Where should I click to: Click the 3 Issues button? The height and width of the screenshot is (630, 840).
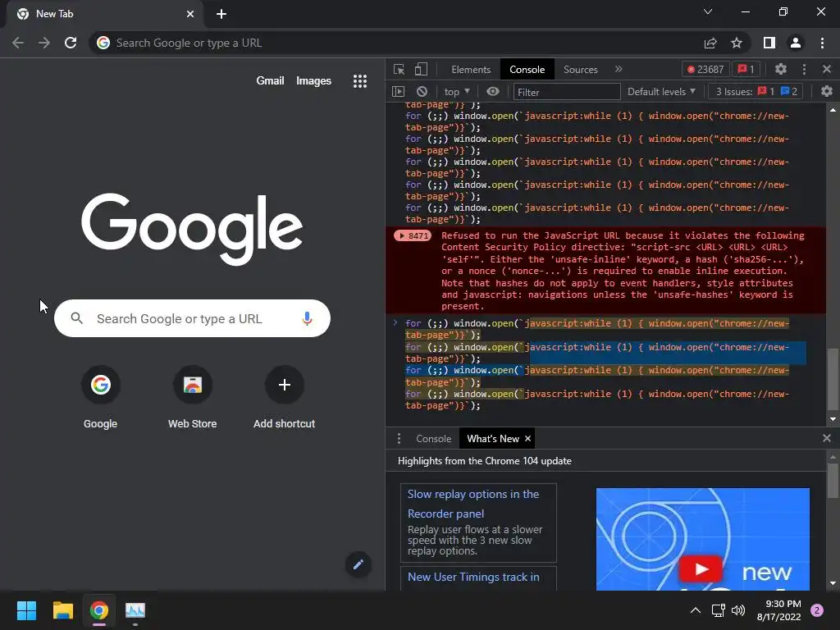(x=756, y=92)
